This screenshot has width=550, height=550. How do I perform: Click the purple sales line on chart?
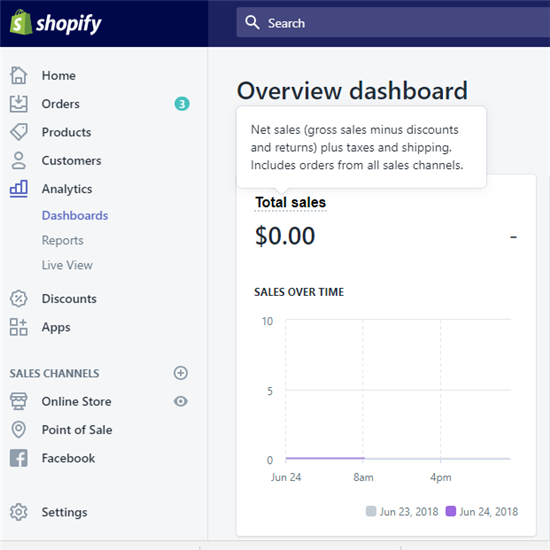[325, 458]
